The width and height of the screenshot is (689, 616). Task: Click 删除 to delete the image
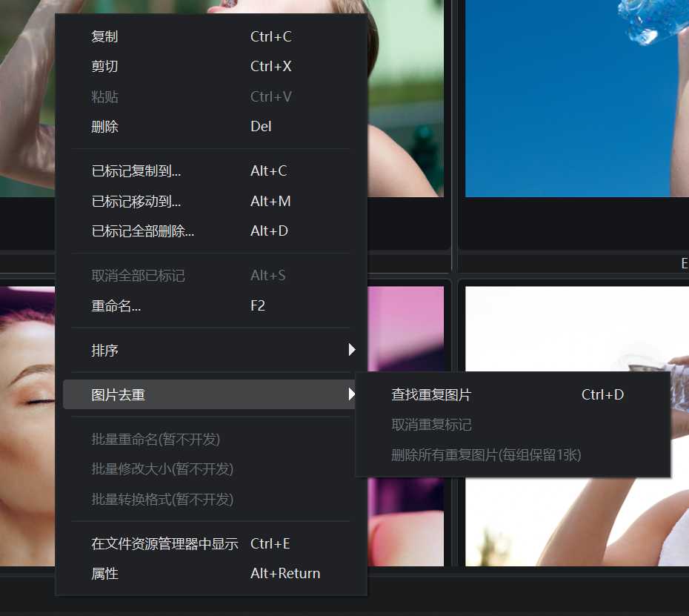(104, 126)
